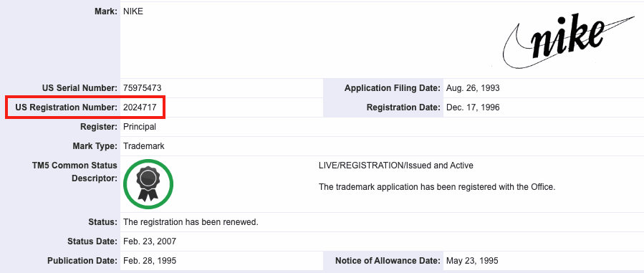Viewport: 644px width, 273px height.
Task: Click the green registration ribbon status icon
Action: 148,184
